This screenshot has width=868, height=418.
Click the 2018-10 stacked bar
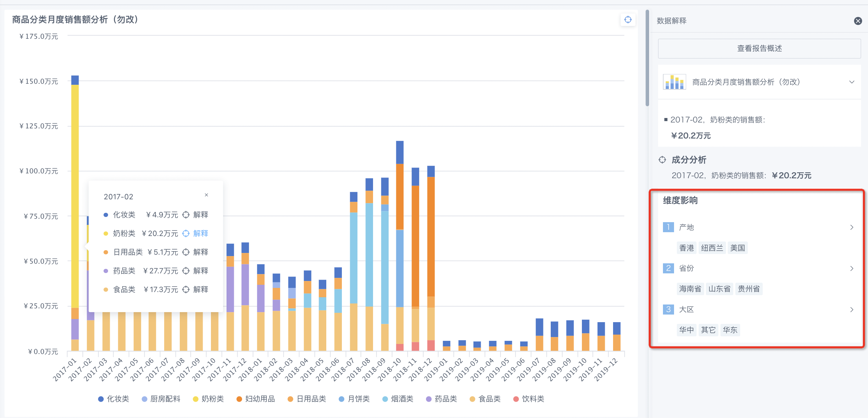400,246
